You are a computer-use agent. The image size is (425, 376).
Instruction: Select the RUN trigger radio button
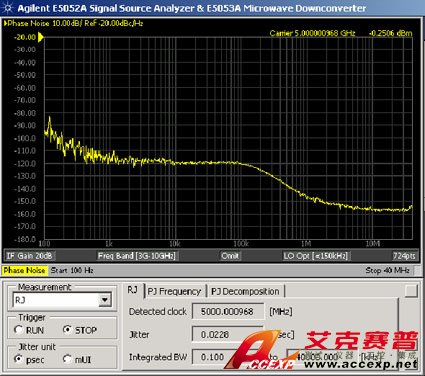click(18, 330)
